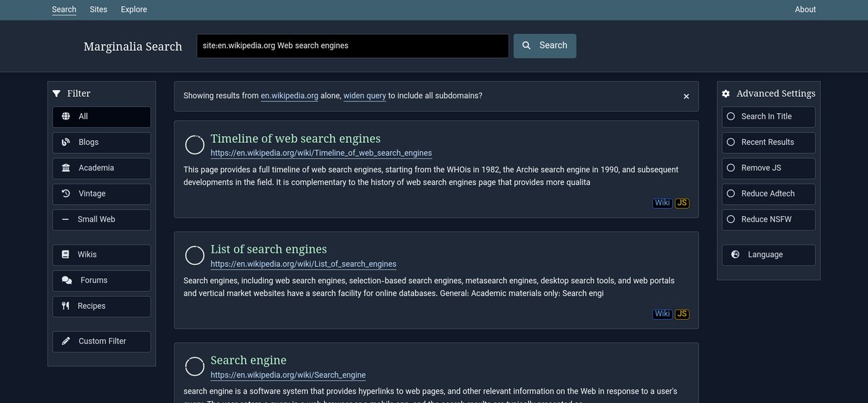Open the Timeline_of_web_search_engines URL link

321,153
